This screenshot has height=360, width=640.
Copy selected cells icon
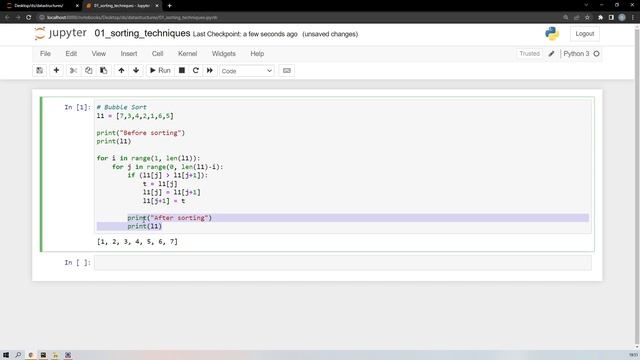89,71
